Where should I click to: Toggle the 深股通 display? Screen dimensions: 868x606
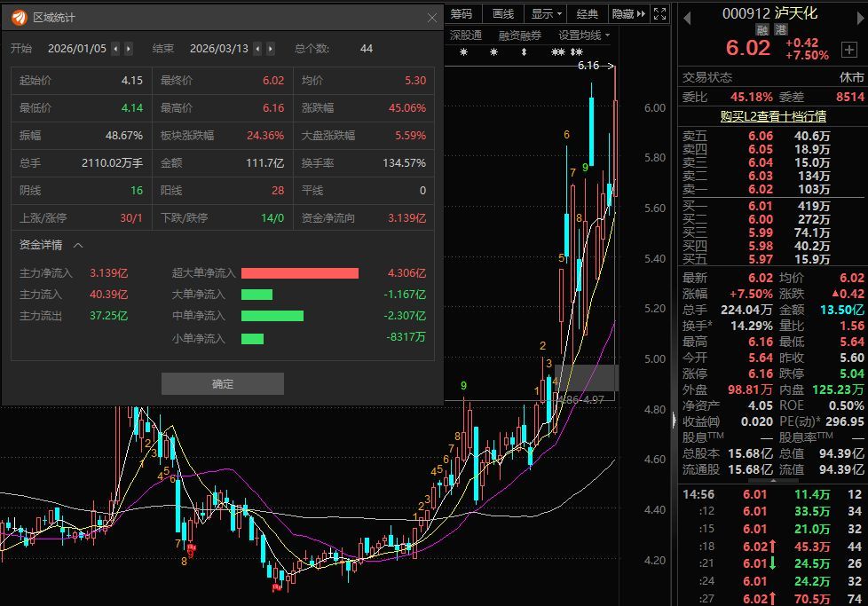coord(465,34)
